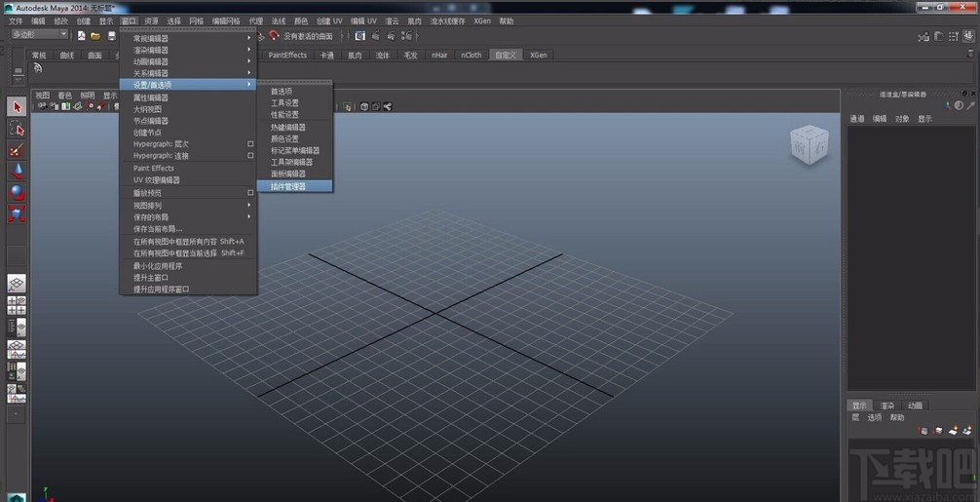
Task: Activate the Rotate tool with blue sphere
Action: pos(17,193)
